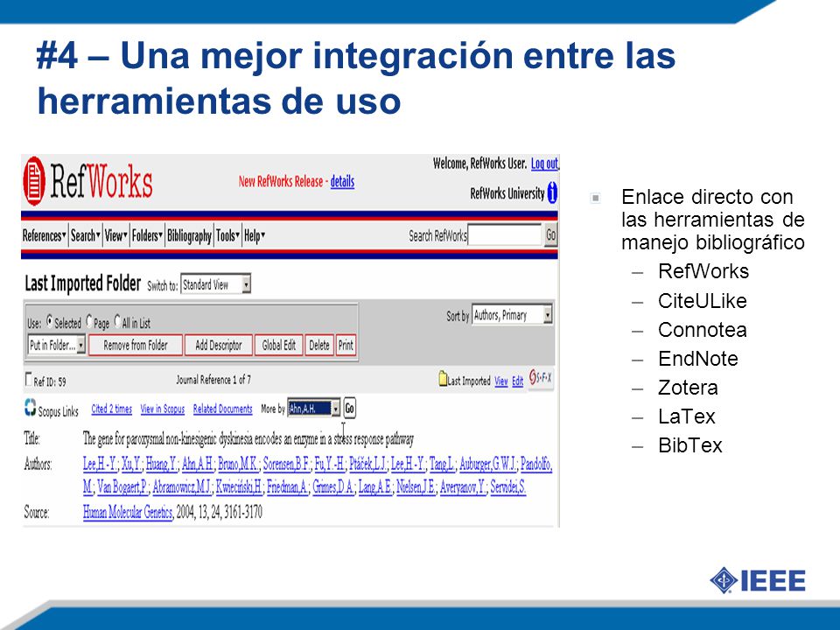This screenshot has height=630, width=840.
Task: Click author link Averyanov, Y.
Action: 463,487
